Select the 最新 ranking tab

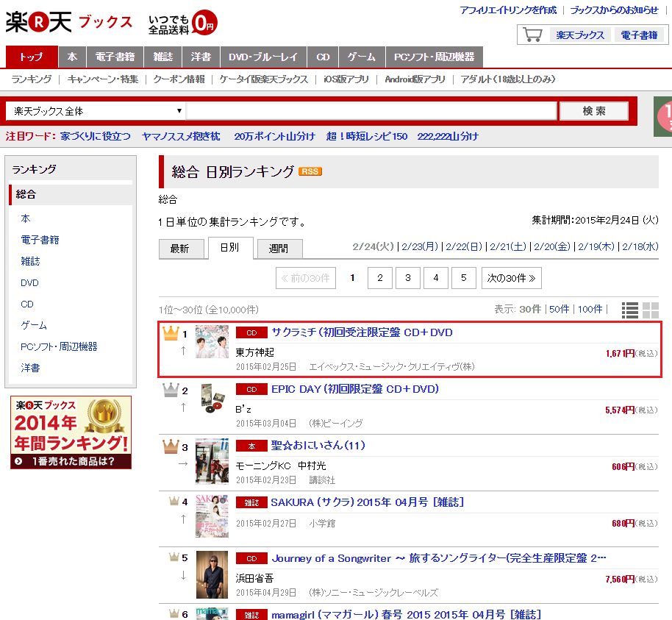pyautogui.click(x=180, y=249)
